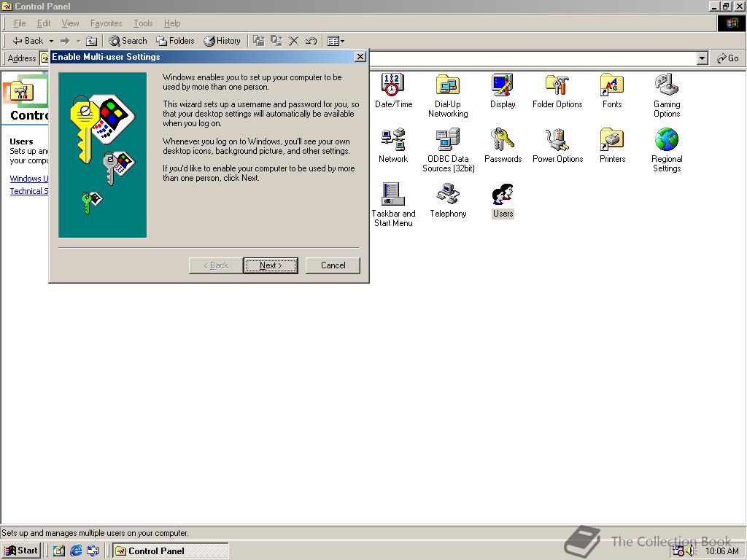Open the Network icon
Viewport: 747px width, 560px height.
point(393,145)
